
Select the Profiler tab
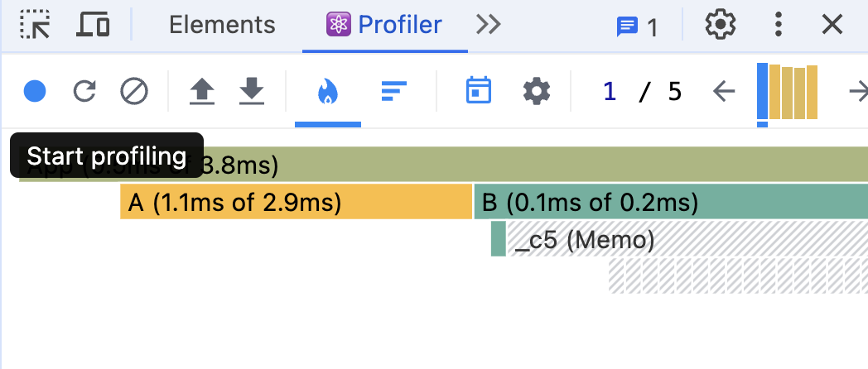coord(384,25)
